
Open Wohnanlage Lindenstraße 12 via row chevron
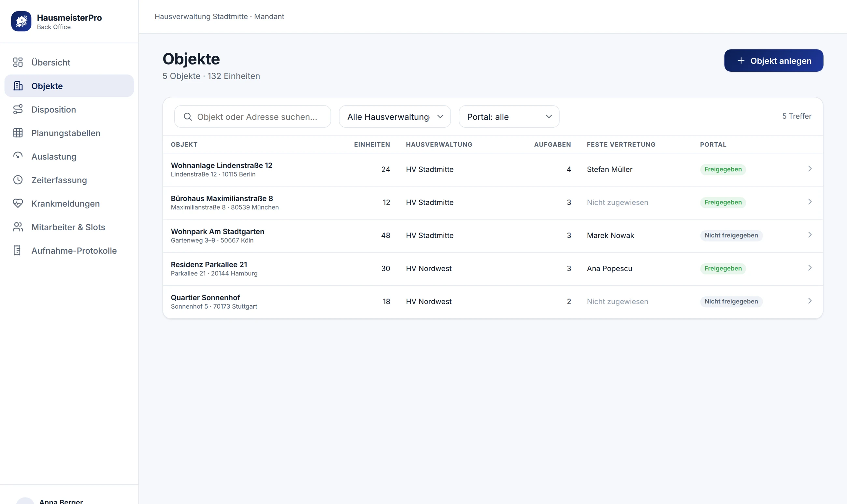(810, 169)
